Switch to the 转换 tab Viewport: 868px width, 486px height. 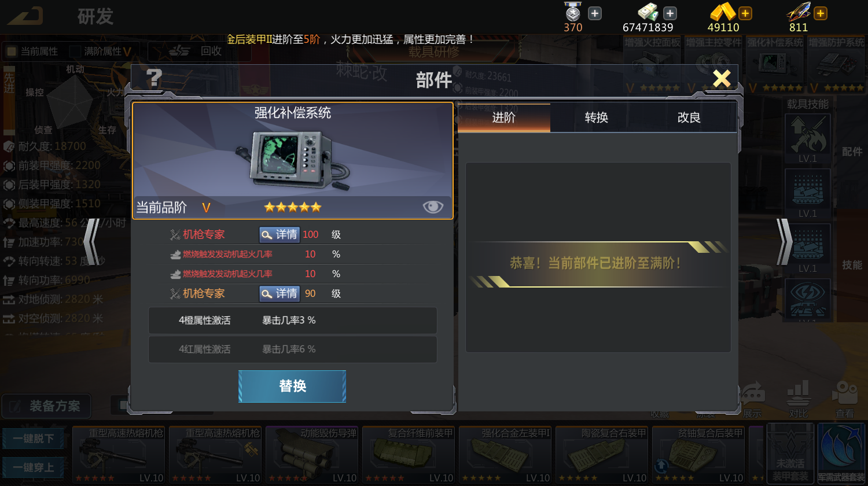pyautogui.click(x=597, y=117)
